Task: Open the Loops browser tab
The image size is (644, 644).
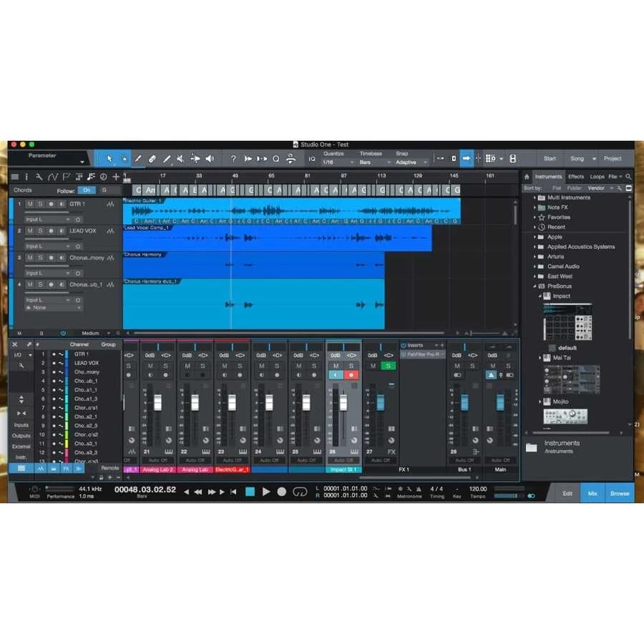Action: click(597, 177)
